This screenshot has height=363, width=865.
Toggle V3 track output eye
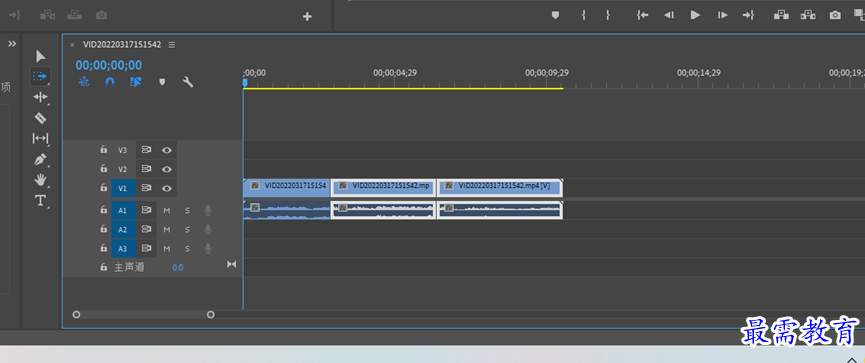pos(167,150)
